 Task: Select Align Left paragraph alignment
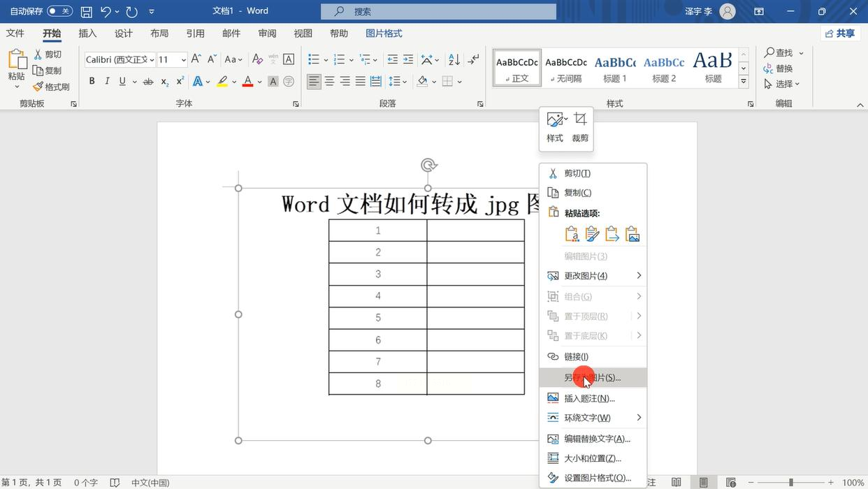(314, 82)
